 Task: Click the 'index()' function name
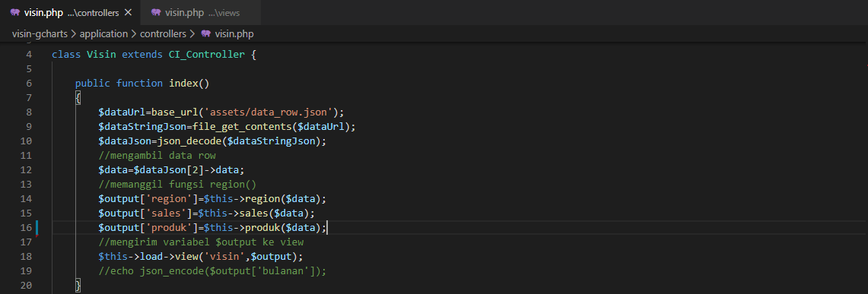tap(189, 84)
